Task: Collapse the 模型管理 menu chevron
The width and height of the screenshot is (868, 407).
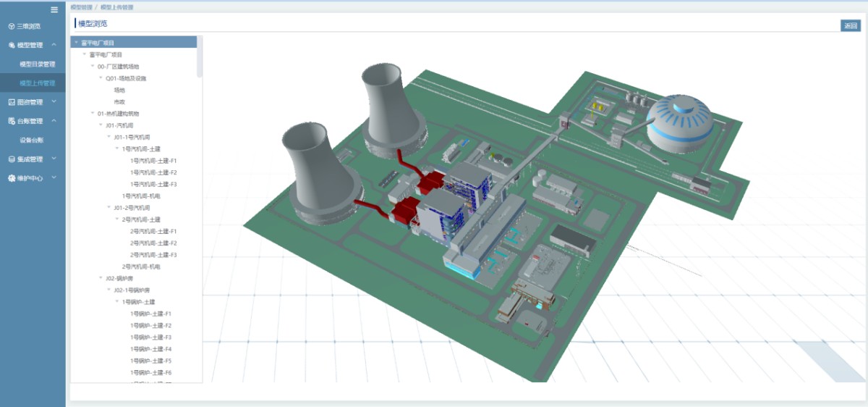Action: point(54,45)
